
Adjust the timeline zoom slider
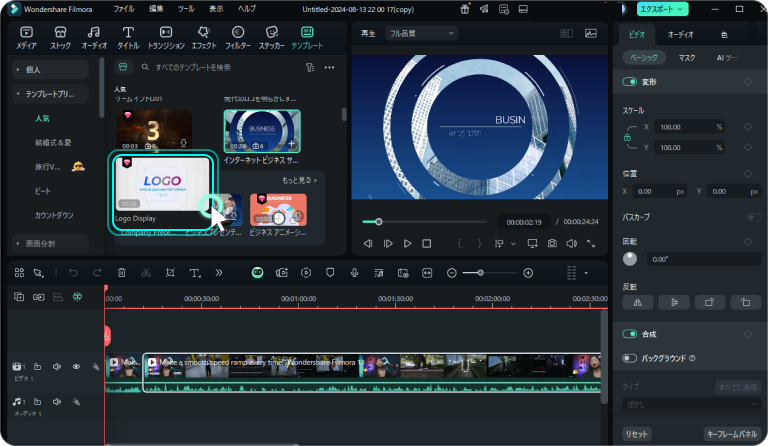[481, 273]
